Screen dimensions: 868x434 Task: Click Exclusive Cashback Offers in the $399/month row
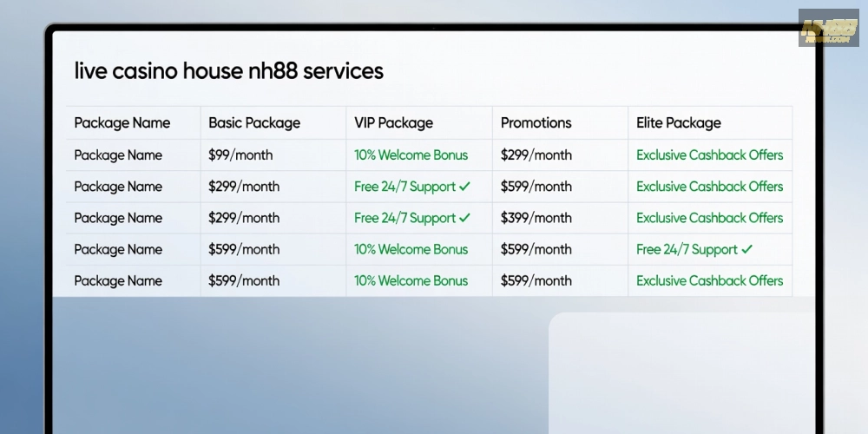(709, 218)
